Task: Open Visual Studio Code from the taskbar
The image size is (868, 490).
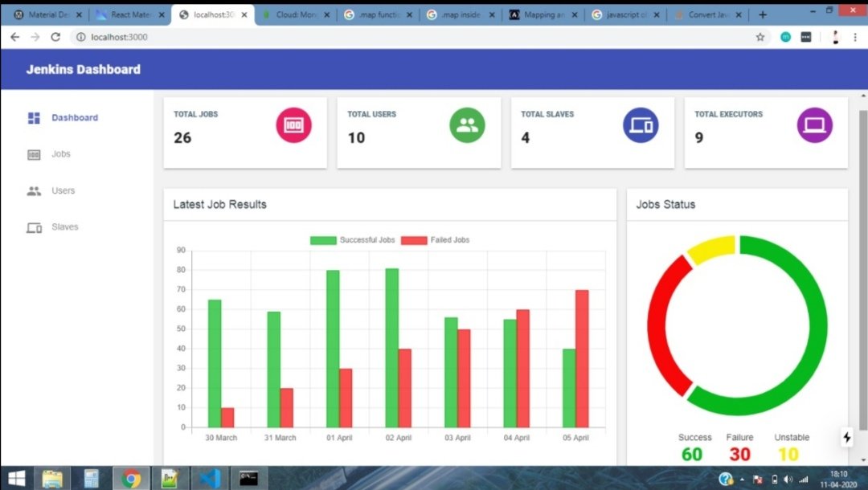Action: click(x=210, y=479)
